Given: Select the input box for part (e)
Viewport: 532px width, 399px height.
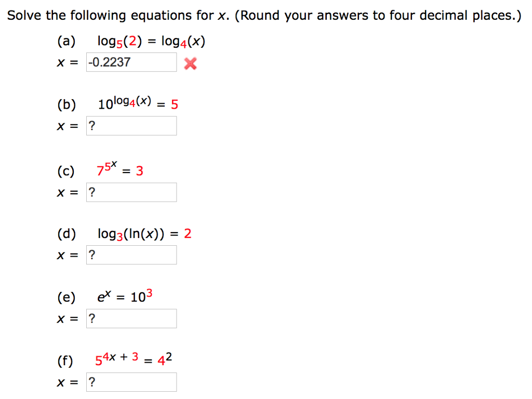Looking at the screenshot, I should click(131, 318).
